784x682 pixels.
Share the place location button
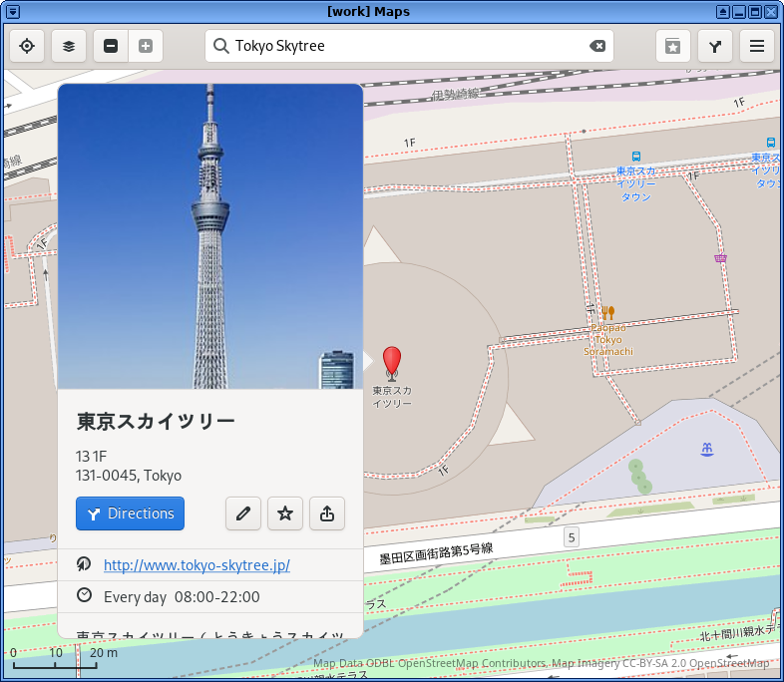[327, 513]
